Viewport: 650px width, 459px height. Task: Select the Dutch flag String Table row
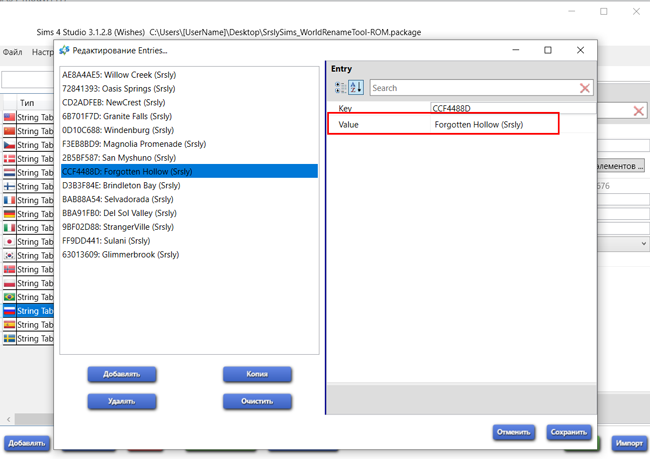pos(28,172)
